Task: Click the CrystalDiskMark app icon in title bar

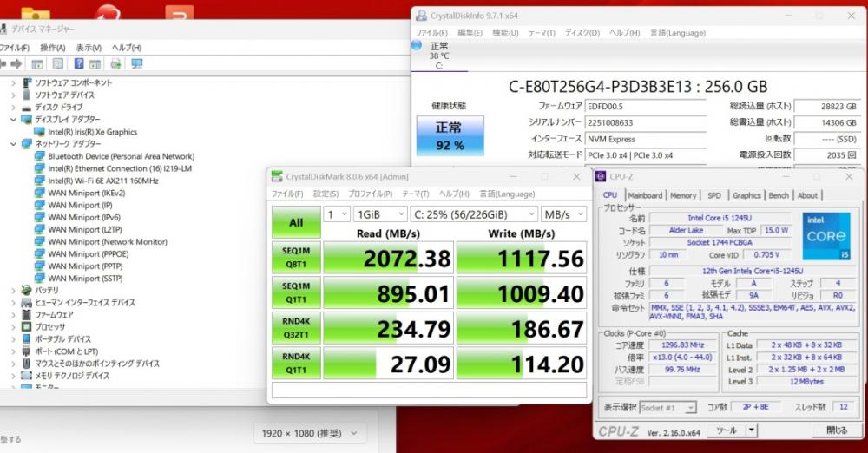Action: click(x=277, y=176)
